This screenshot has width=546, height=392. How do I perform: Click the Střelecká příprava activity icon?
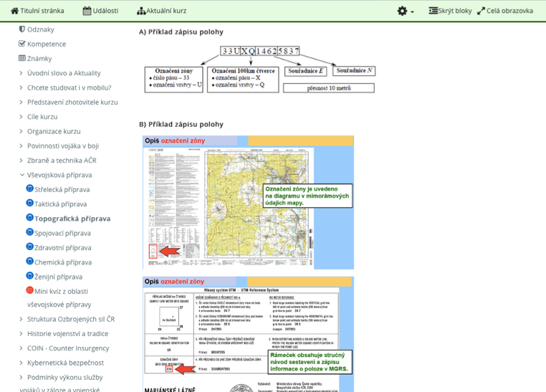pos(29,189)
